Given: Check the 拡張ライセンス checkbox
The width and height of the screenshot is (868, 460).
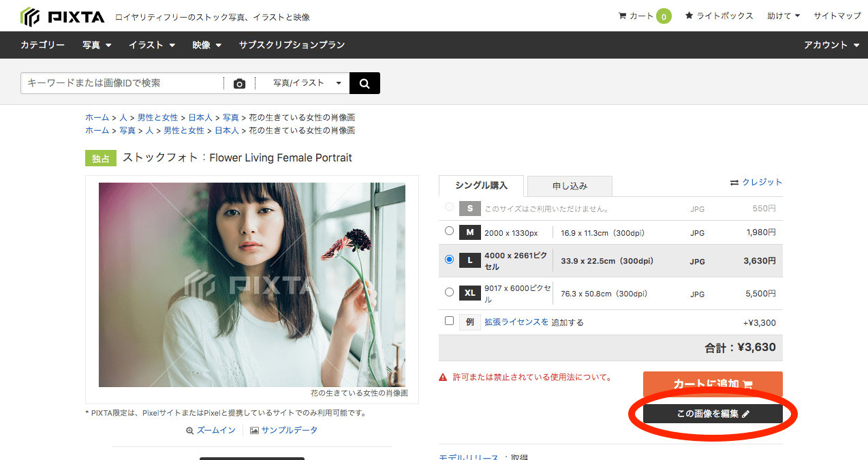Looking at the screenshot, I should pyautogui.click(x=449, y=320).
